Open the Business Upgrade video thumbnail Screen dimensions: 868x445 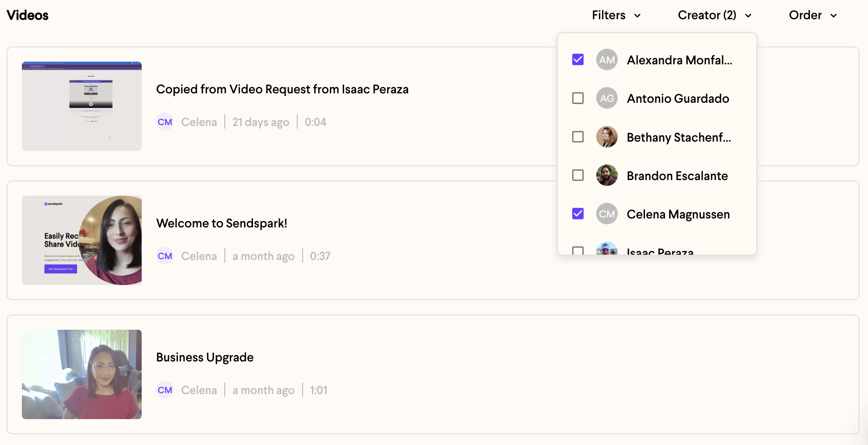click(82, 374)
